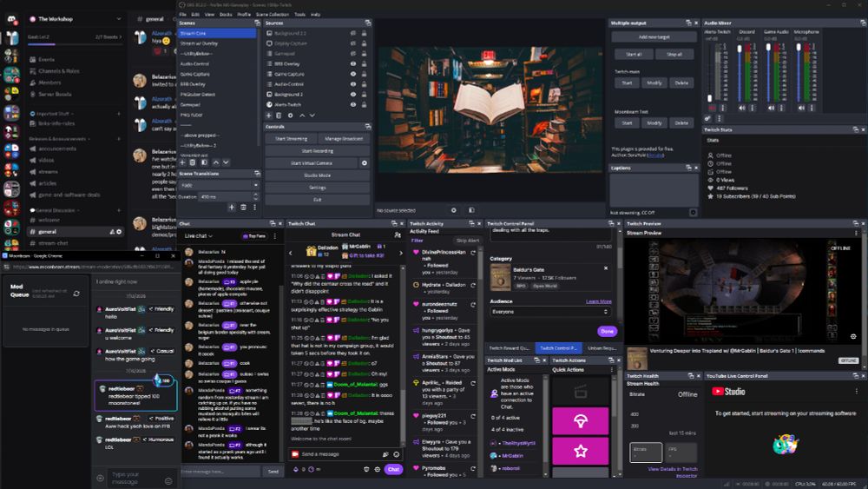Add a new source in Sources panel

[268, 116]
